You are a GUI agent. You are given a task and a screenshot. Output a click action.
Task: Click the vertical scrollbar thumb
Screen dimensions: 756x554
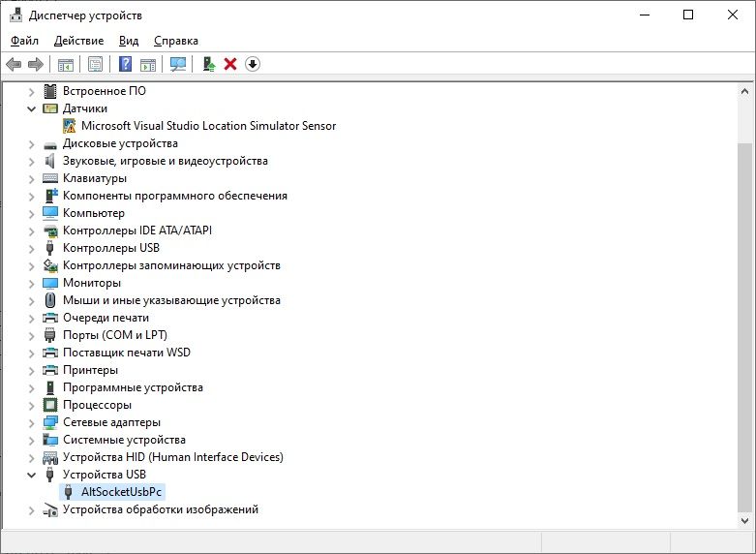(x=744, y=328)
